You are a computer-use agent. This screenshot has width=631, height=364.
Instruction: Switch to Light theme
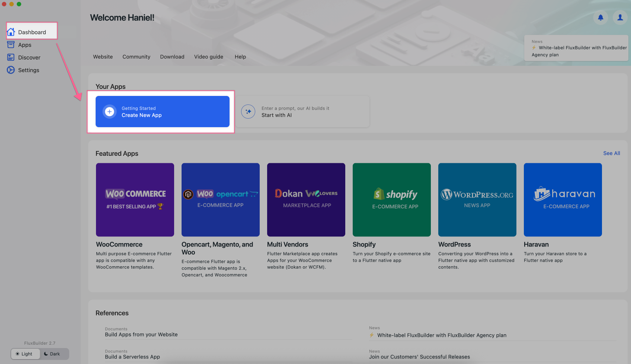click(x=26, y=354)
